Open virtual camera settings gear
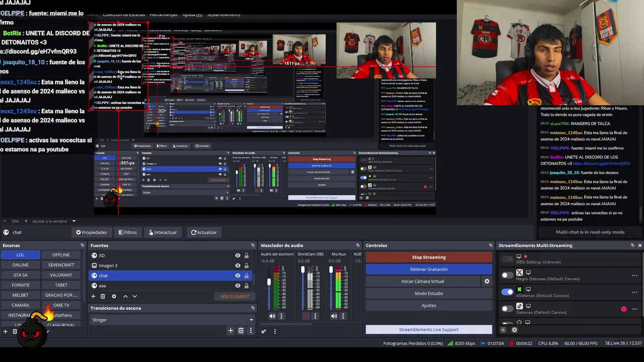 click(487, 282)
